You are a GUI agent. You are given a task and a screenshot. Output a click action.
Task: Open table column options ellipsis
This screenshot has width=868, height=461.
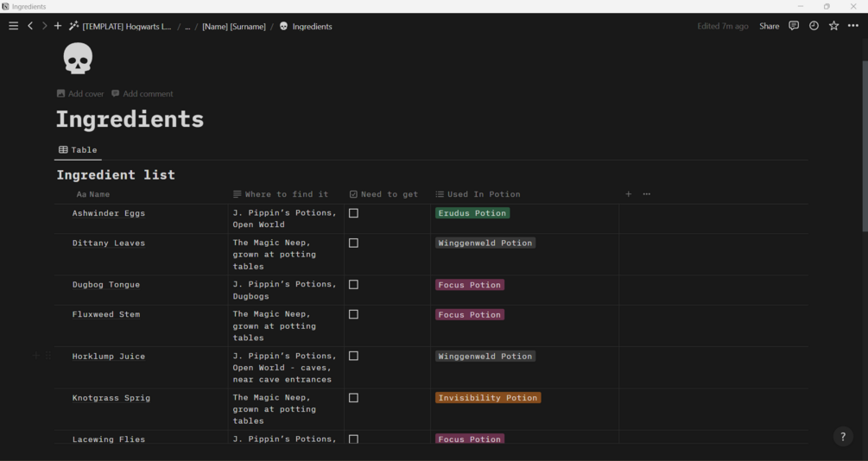[x=647, y=194]
